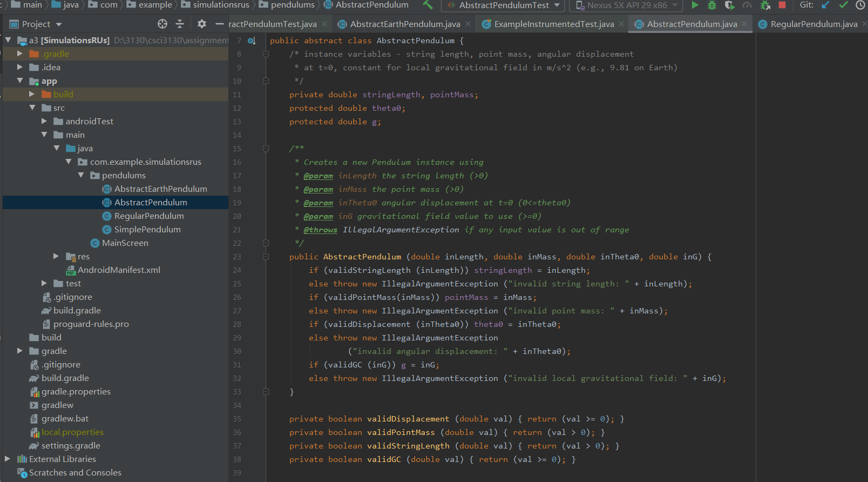Close the AbstractEarthPendulum.java tab
The width and height of the screenshot is (868, 482).
point(468,24)
